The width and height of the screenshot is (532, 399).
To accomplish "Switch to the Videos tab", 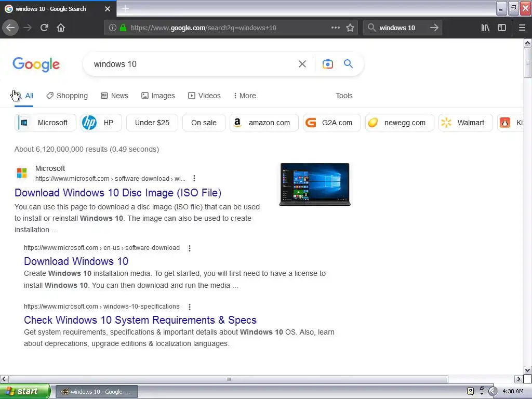I will 204,96.
